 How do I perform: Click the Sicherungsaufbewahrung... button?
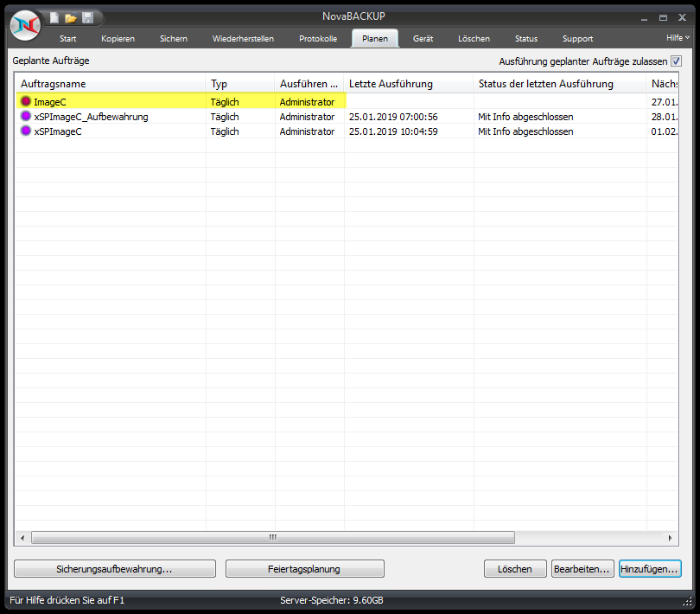pos(115,569)
